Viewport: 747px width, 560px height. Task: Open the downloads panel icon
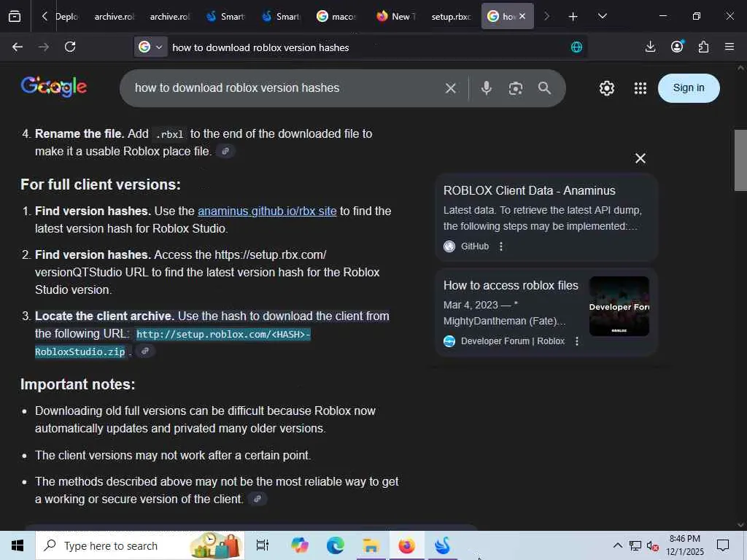coord(650,47)
